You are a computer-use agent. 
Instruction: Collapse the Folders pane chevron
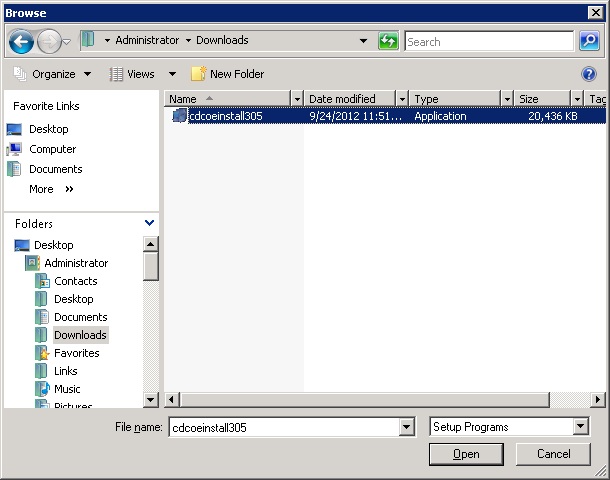[x=149, y=223]
